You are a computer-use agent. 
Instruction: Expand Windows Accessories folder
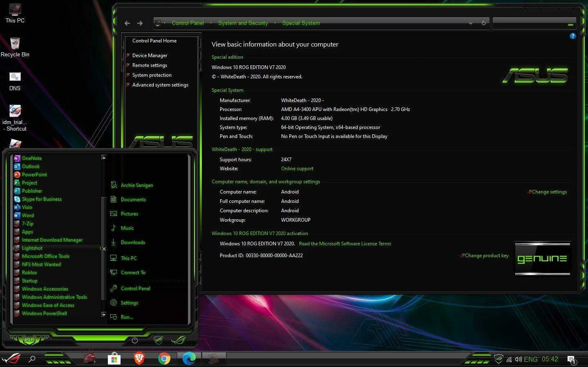(x=41, y=289)
